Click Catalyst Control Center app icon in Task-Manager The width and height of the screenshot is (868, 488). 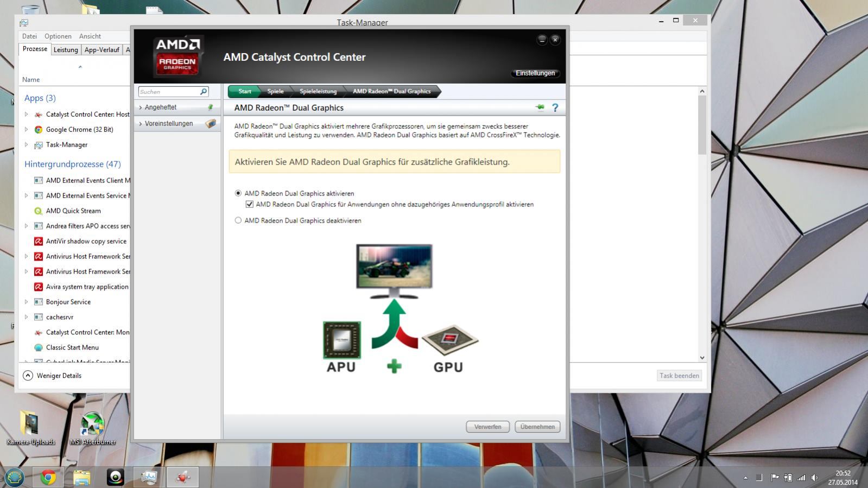pyautogui.click(x=39, y=115)
